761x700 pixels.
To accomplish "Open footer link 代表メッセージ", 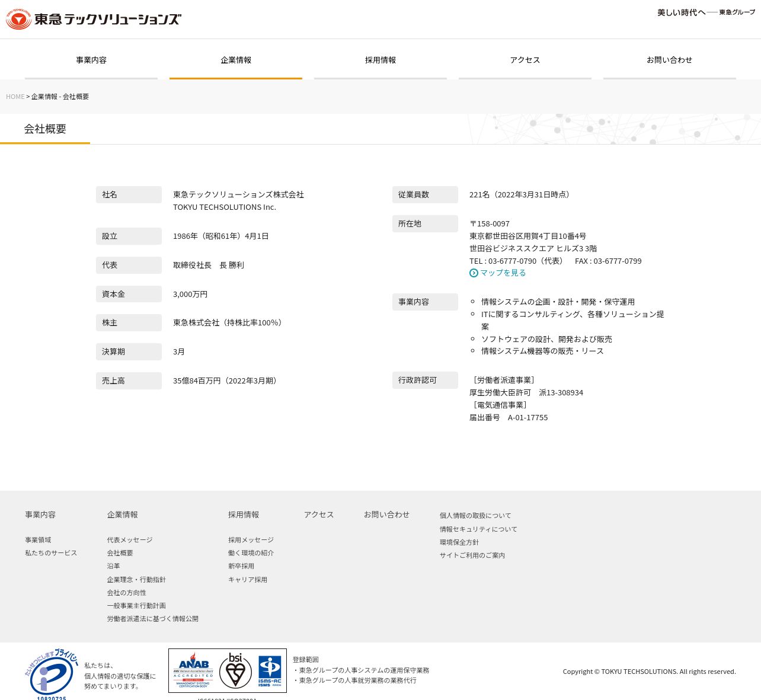I will pos(130,540).
